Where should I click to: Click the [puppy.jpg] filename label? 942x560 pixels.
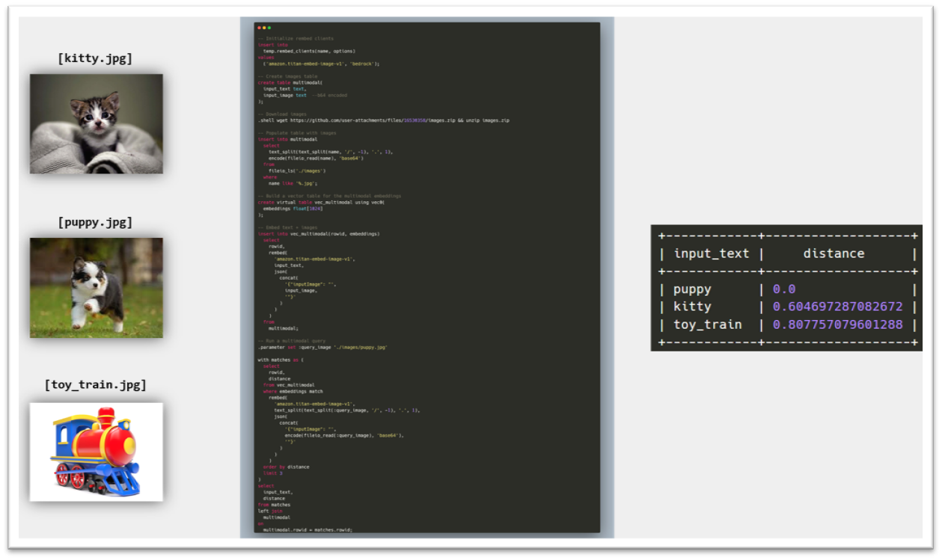[95, 222]
